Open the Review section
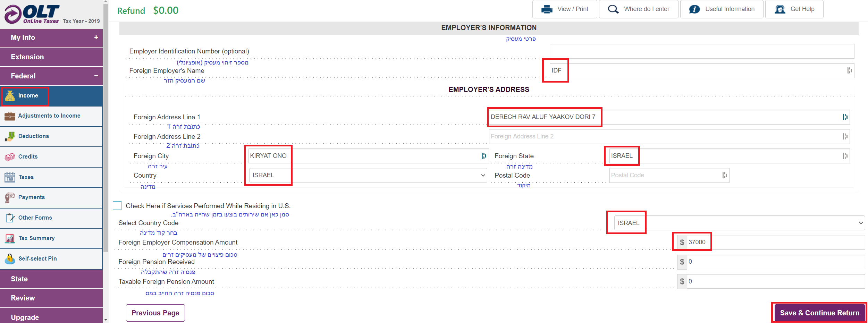 (x=51, y=298)
